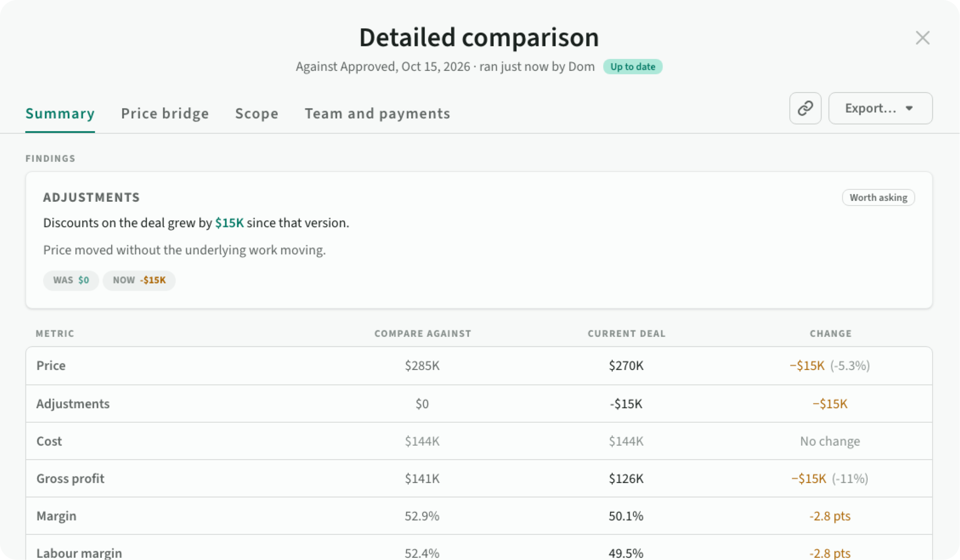Click the 52.9% margin value
This screenshot has height=560, width=960.
422,516
